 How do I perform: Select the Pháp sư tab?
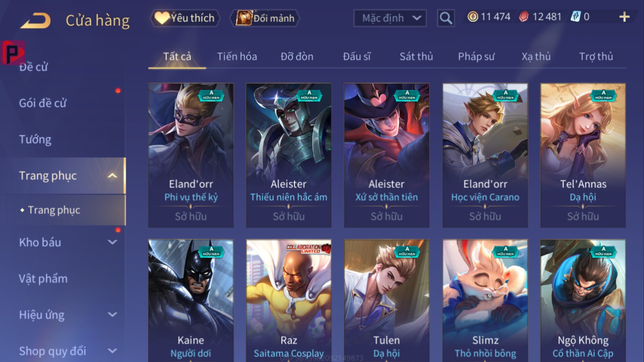476,56
